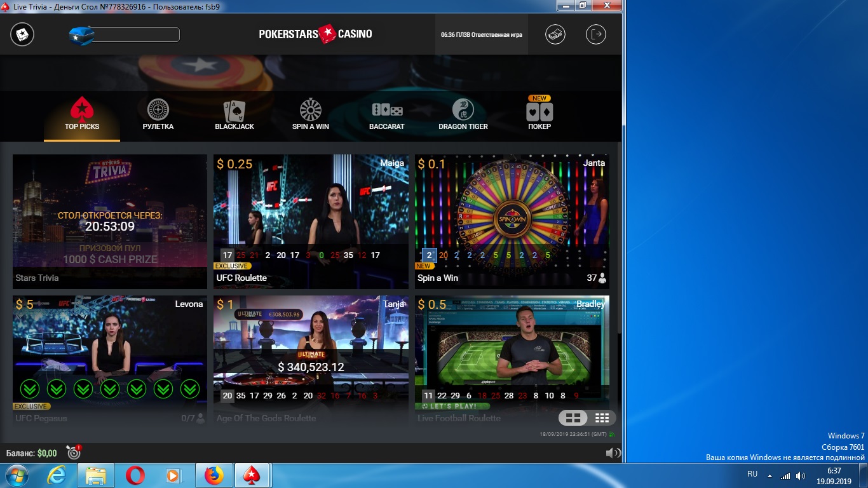Screen dimensions: 868x488
Task: Mute sound with the casino speaker icon
Action: tap(613, 453)
